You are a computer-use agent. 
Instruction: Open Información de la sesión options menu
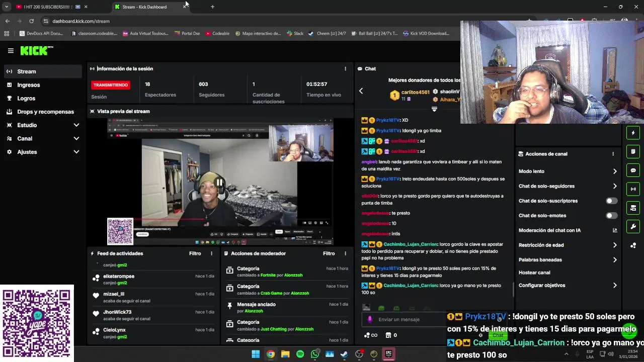click(x=345, y=69)
